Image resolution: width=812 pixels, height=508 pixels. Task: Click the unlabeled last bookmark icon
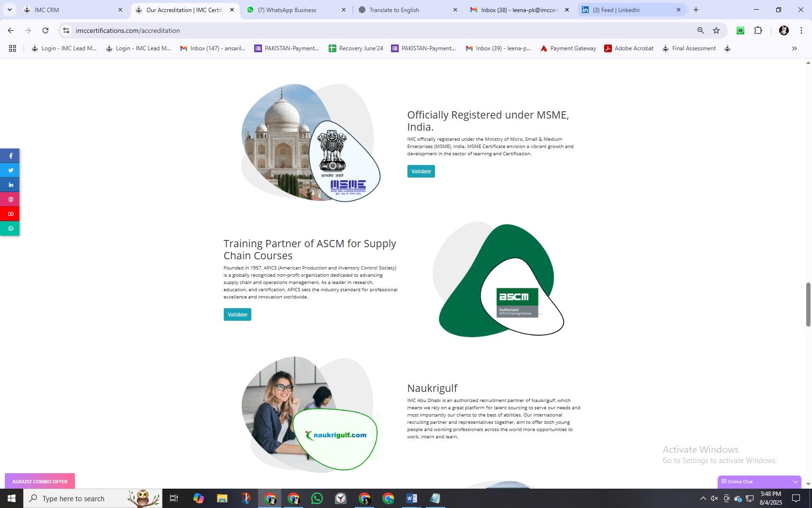click(727, 48)
